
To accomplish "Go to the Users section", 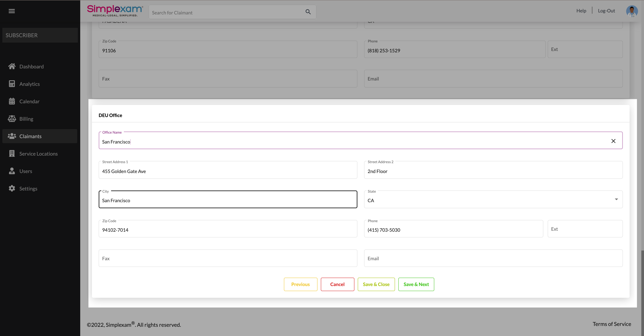I will point(26,171).
